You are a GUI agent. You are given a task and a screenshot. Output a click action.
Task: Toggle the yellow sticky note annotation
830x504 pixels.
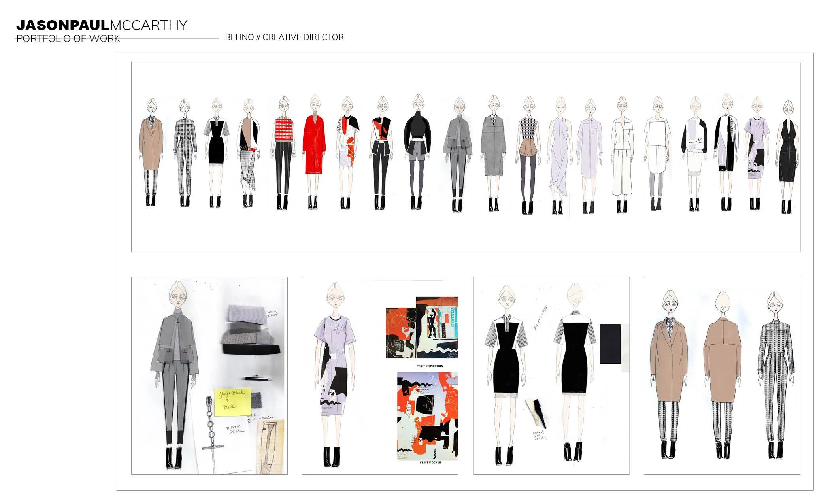pyautogui.click(x=231, y=401)
